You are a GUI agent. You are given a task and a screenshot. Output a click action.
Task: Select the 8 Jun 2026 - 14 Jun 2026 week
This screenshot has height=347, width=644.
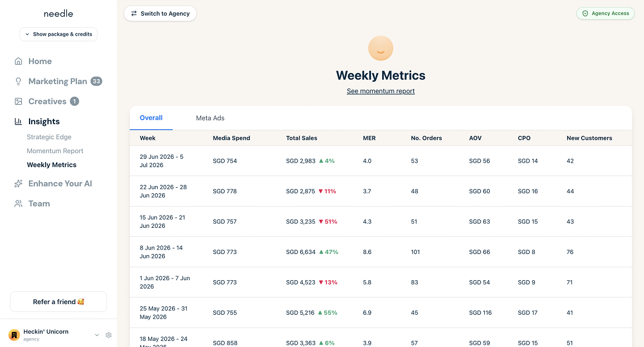[161, 252]
